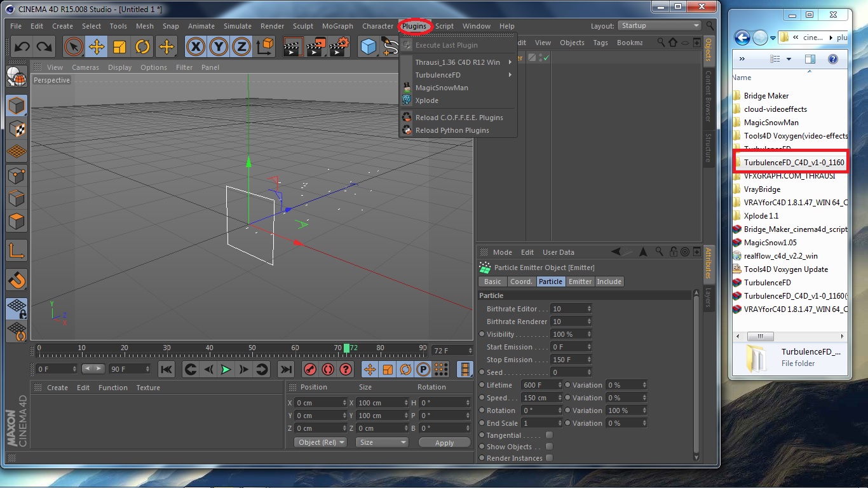868x488 pixels.
Task: Click Reload Python Plugins
Action: [452, 130]
